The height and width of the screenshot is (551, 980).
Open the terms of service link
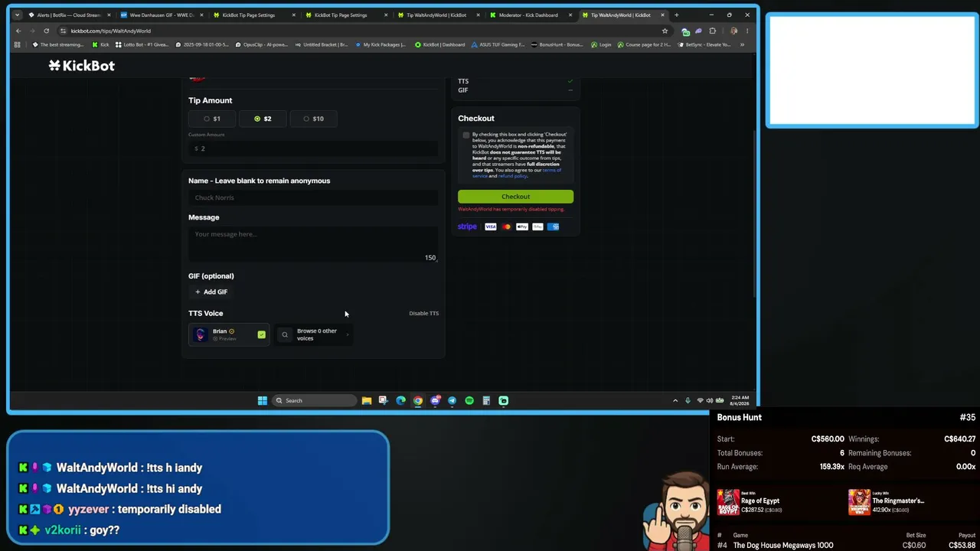[x=551, y=170]
